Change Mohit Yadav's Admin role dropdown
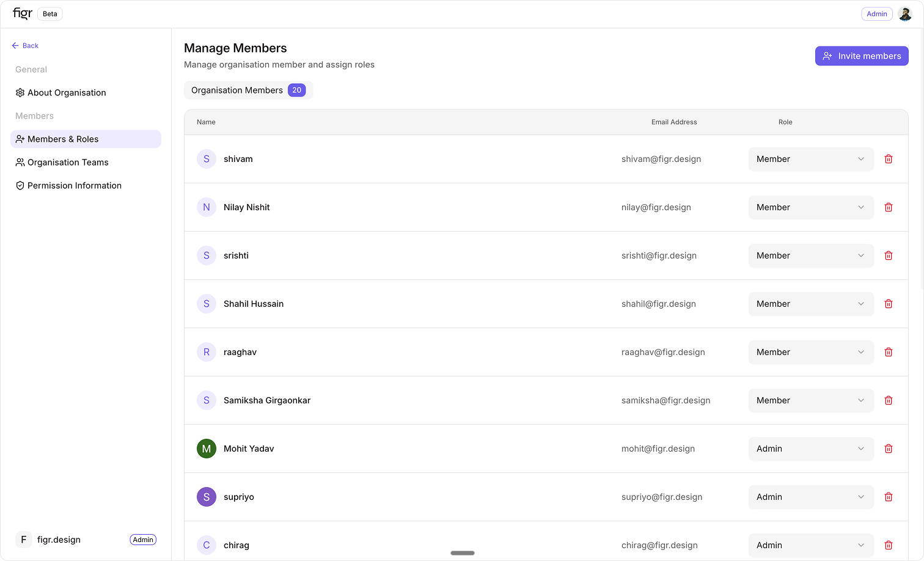This screenshot has height=561, width=924. coord(811,449)
